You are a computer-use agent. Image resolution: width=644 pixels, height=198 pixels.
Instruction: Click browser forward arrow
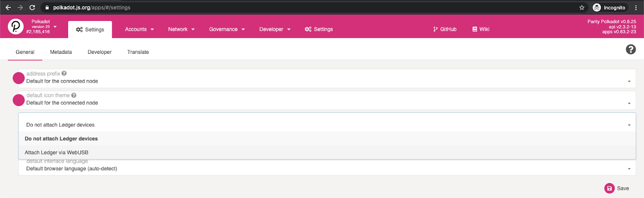tap(20, 8)
